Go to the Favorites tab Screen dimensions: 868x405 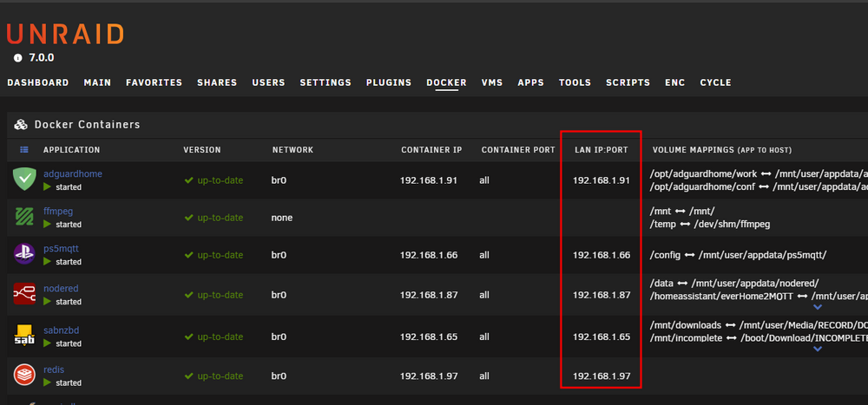click(154, 82)
